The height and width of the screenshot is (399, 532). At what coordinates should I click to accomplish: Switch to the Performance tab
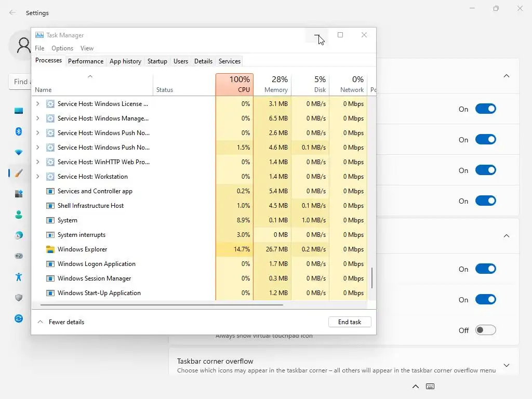click(x=86, y=61)
